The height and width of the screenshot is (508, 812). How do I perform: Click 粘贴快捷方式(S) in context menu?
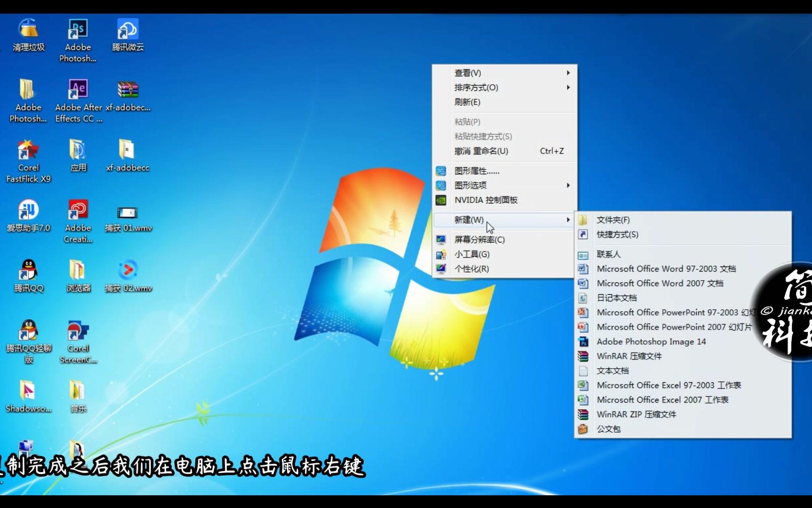tap(504, 137)
